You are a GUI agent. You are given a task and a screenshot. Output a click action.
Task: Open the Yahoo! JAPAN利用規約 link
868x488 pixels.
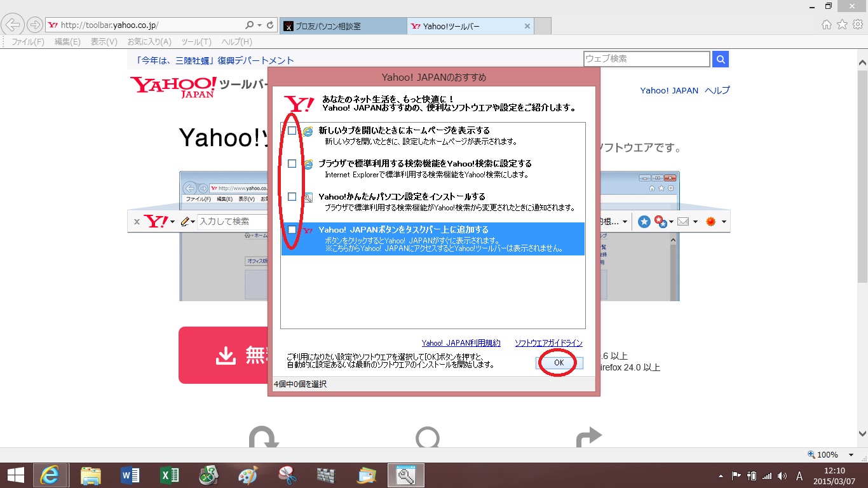tap(461, 343)
